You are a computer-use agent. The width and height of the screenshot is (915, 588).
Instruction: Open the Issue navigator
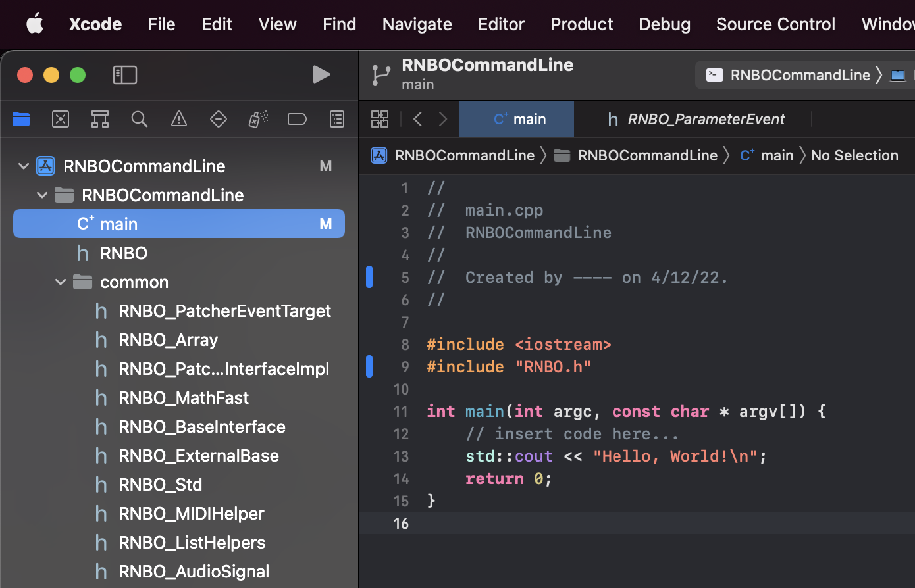tap(179, 119)
